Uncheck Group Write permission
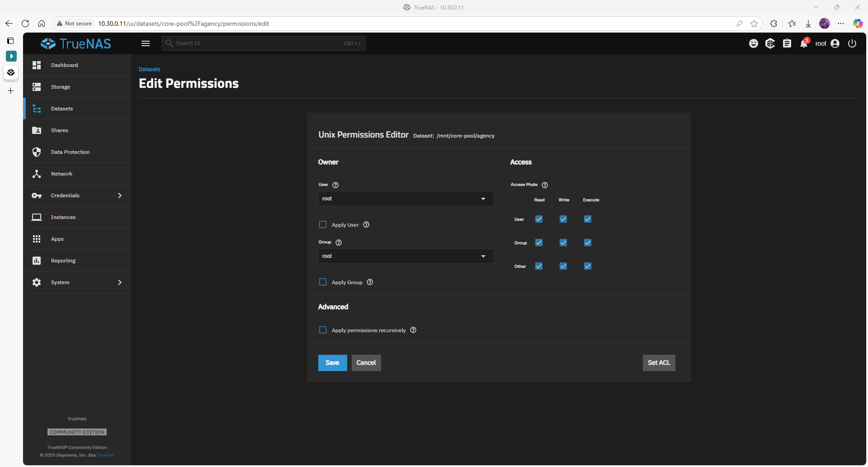 point(563,243)
